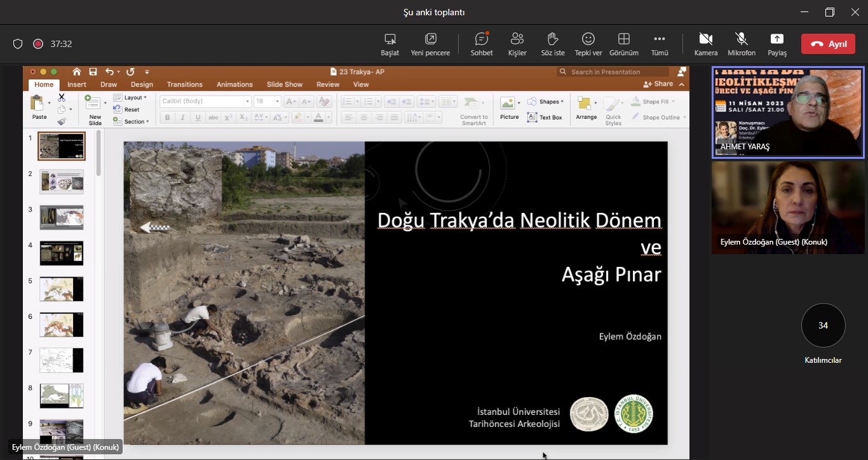Image resolution: width=868 pixels, height=460 pixels.
Task: Click the Clear Formatting icon
Action: coord(324,102)
